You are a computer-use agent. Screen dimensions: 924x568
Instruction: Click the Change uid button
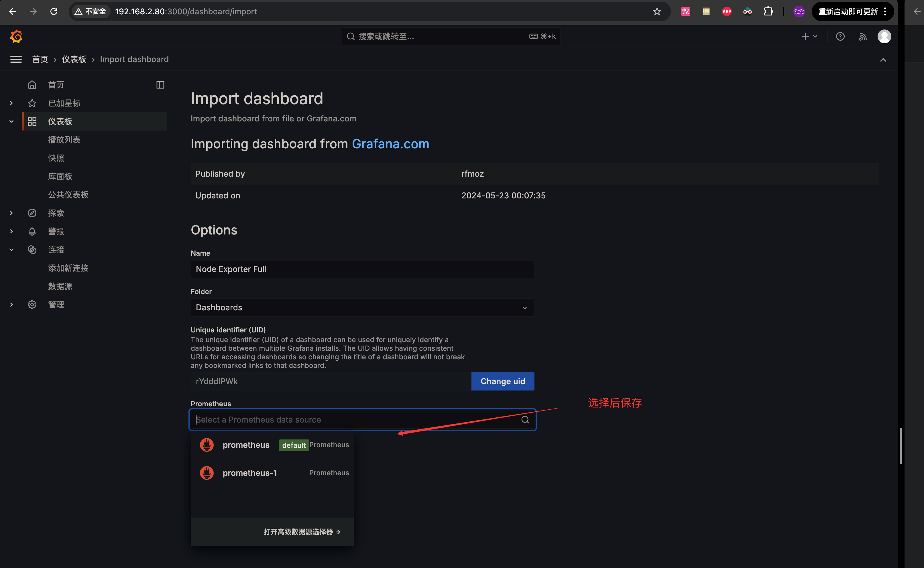tap(503, 381)
